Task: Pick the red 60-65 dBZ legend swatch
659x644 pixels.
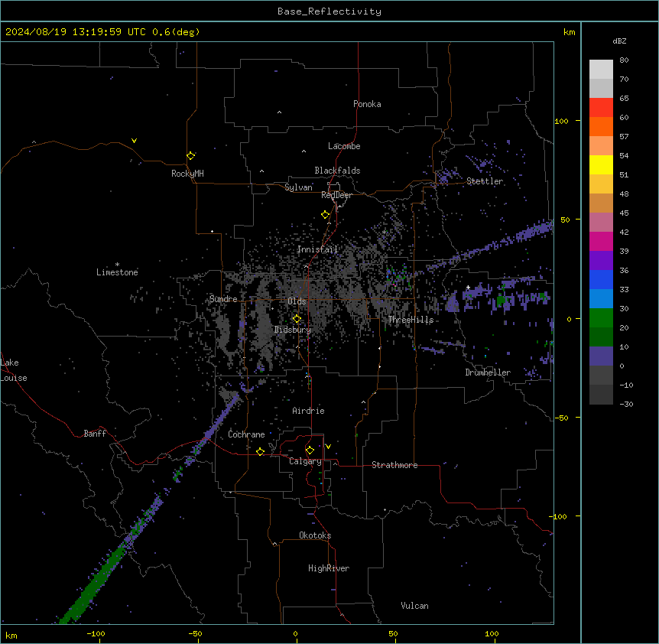Action: point(601,107)
